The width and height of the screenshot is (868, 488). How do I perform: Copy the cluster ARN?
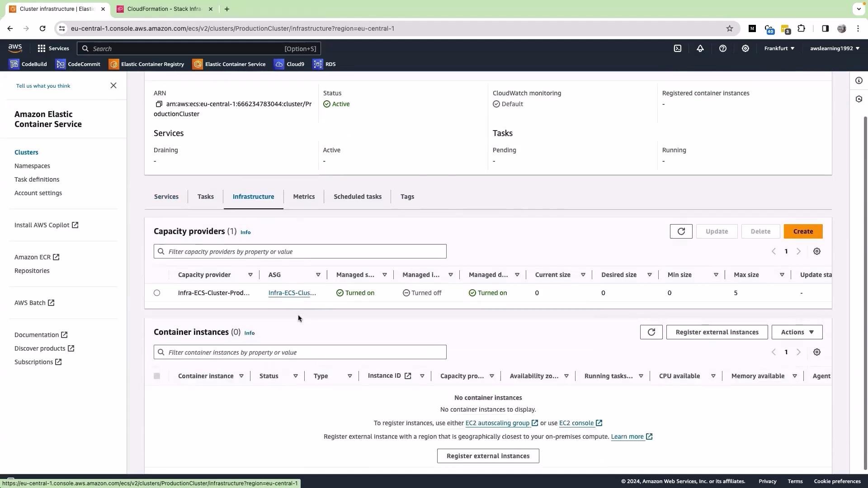(x=159, y=104)
